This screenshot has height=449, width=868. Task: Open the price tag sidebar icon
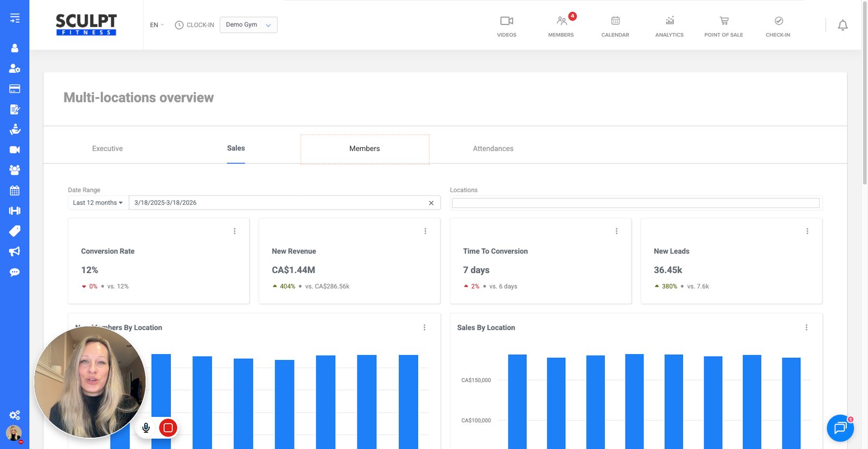click(15, 231)
